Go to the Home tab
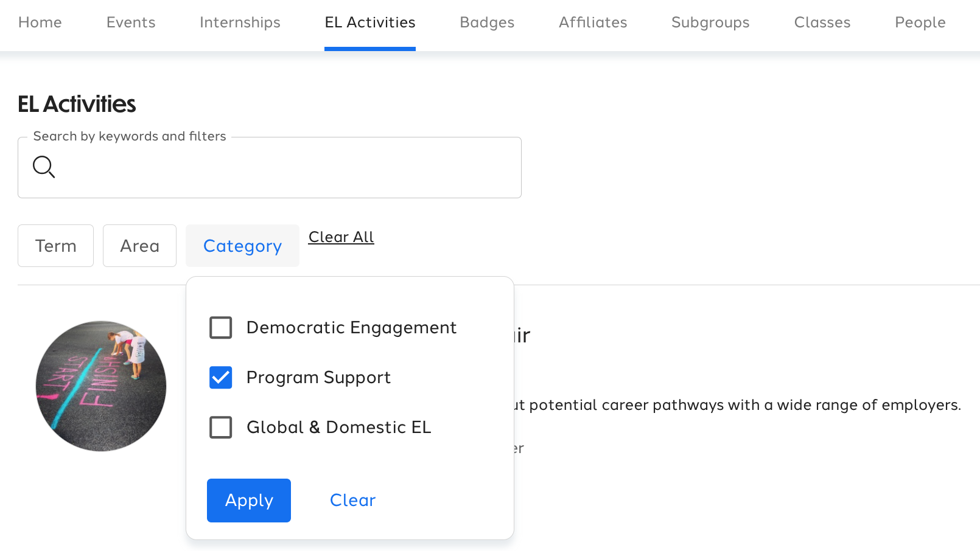 [40, 23]
